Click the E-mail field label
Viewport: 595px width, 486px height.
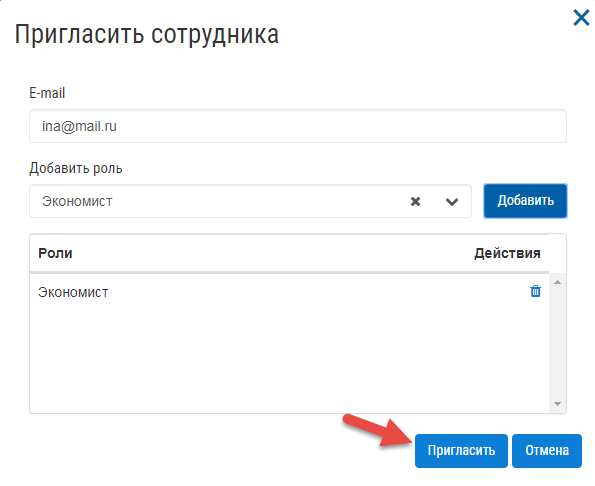click(x=47, y=93)
